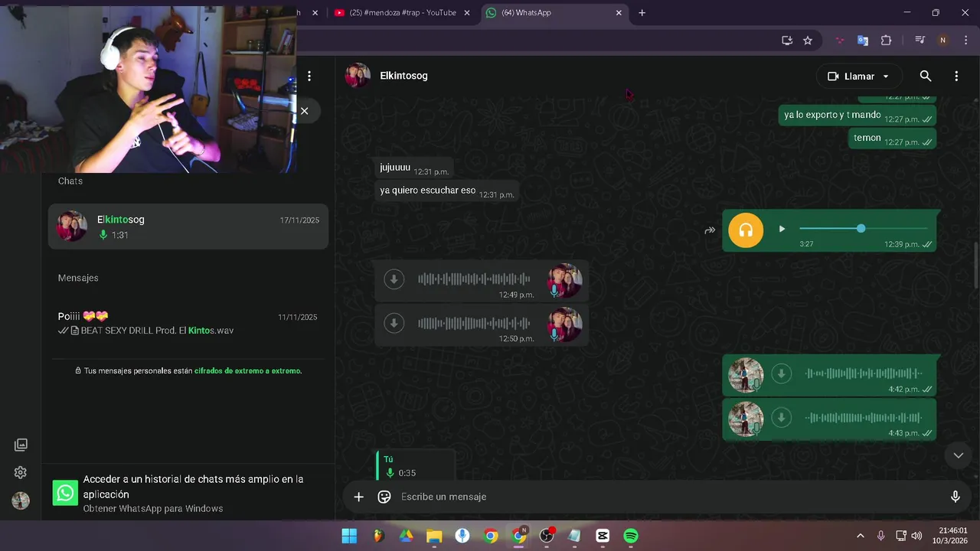Viewport: 980px width, 551px height.
Task: Search inside the Elkintosog conversation
Action: click(926, 76)
